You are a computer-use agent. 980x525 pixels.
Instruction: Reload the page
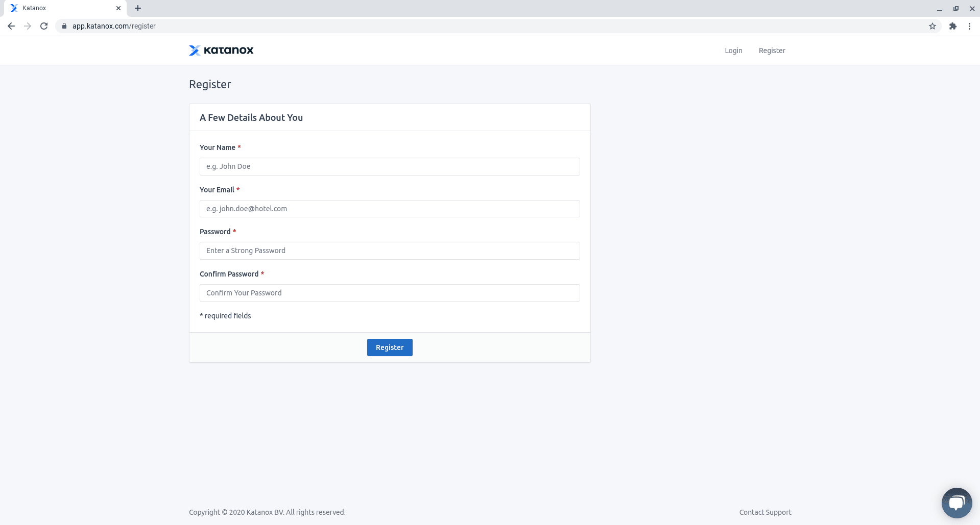44,26
